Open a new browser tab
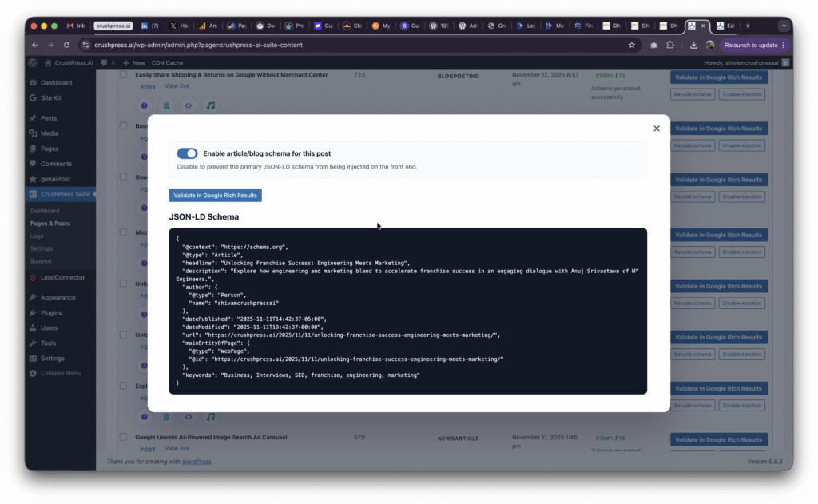The image size is (818, 504). 748,26
